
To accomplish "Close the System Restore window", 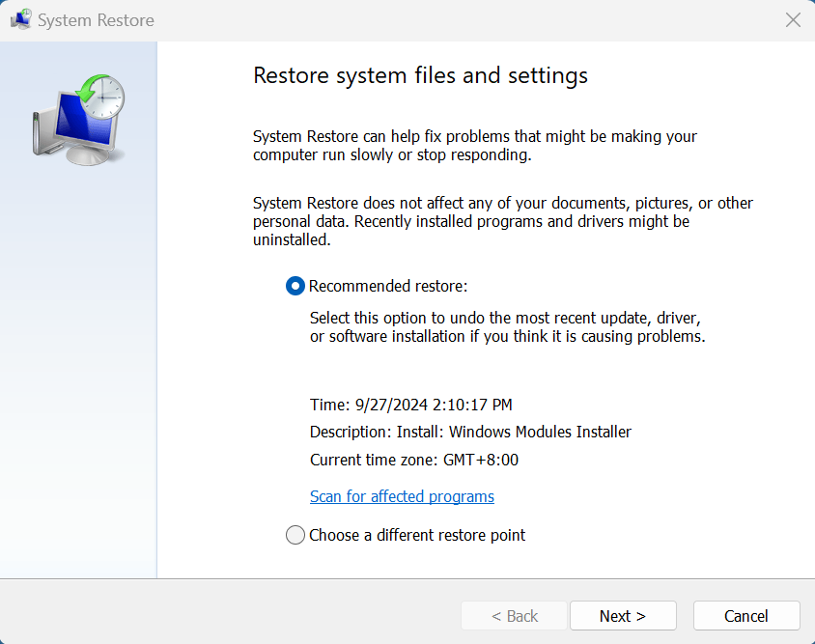I will pyautogui.click(x=793, y=20).
